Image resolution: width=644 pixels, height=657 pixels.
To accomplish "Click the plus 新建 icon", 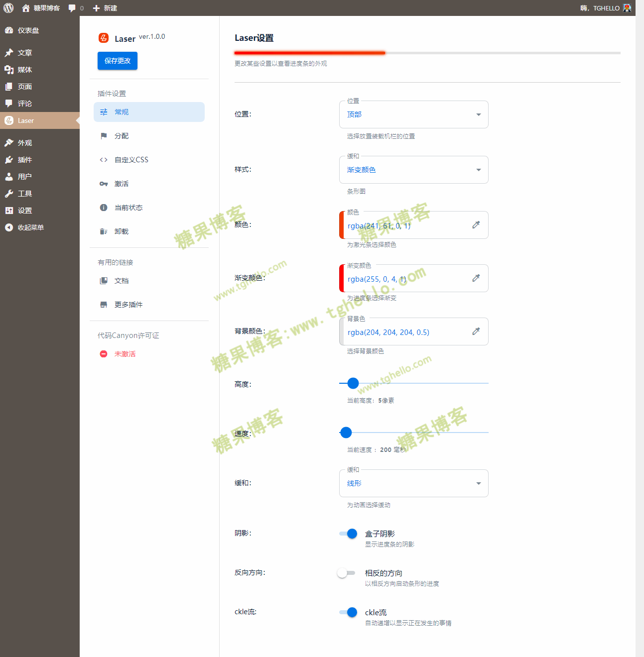I will click(97, 8).
